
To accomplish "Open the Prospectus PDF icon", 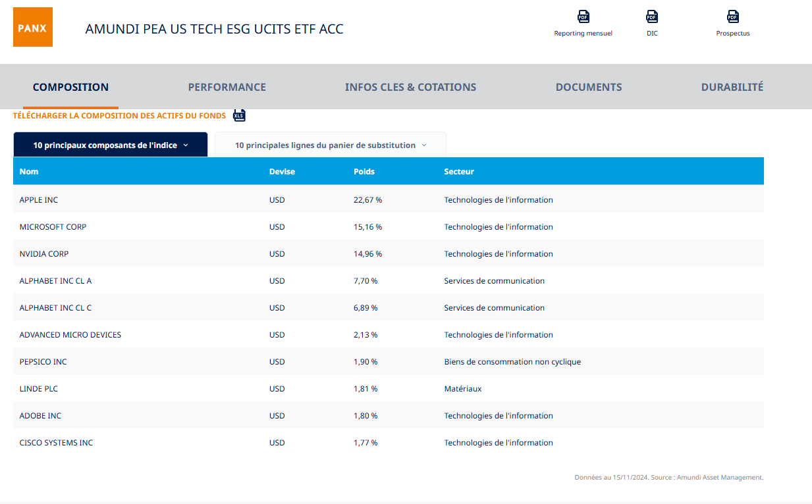I will tap(733, 17).
